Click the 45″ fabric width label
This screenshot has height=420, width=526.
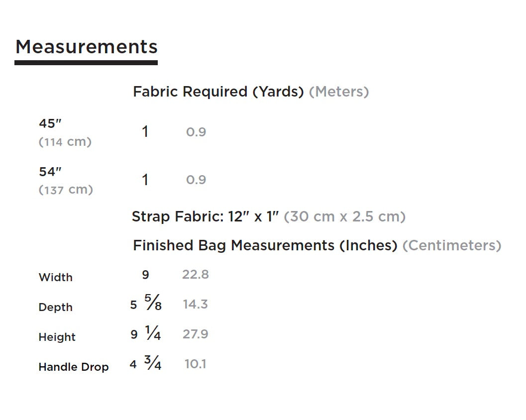pyautogui.click(x=50, y=123)
